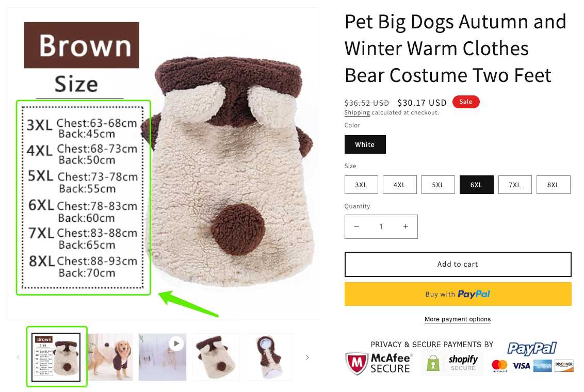Click the Mastercard payment icon

(x=499, y=366)
